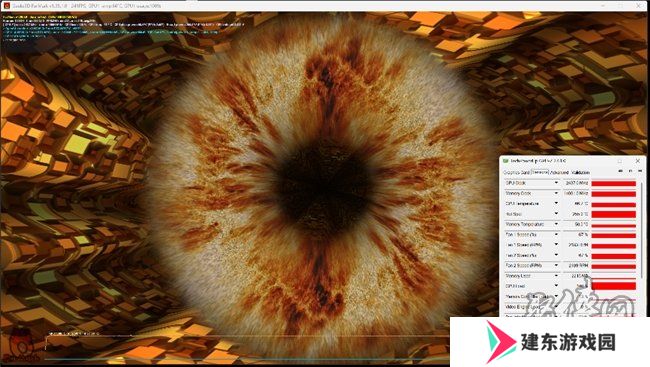Expand the GPU Temperature dropdown arrow

tap(556, 204)
